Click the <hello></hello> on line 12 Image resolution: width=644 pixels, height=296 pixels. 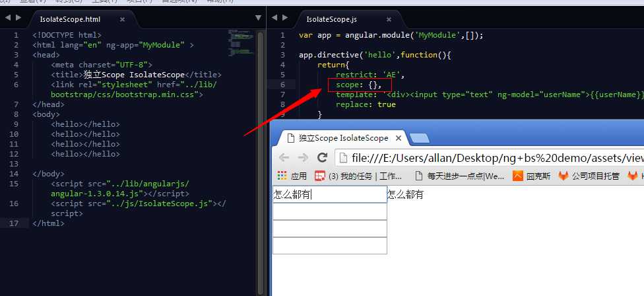click(85, 154)
